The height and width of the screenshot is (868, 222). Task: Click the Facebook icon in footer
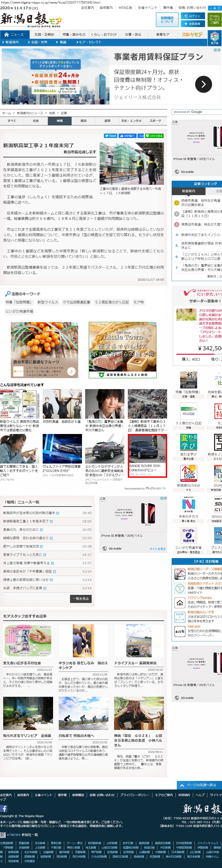[4, 808]
